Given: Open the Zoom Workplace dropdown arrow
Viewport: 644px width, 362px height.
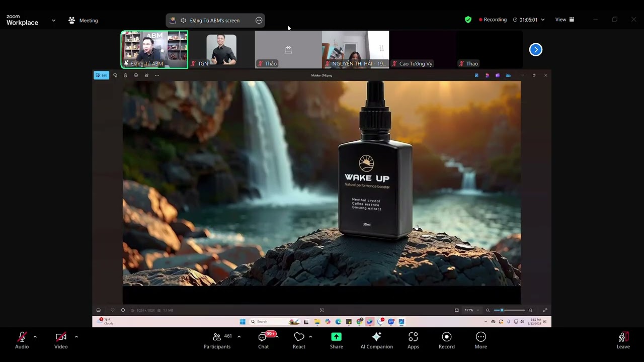Looking at the screenshot, I should (x=53, y=20).
